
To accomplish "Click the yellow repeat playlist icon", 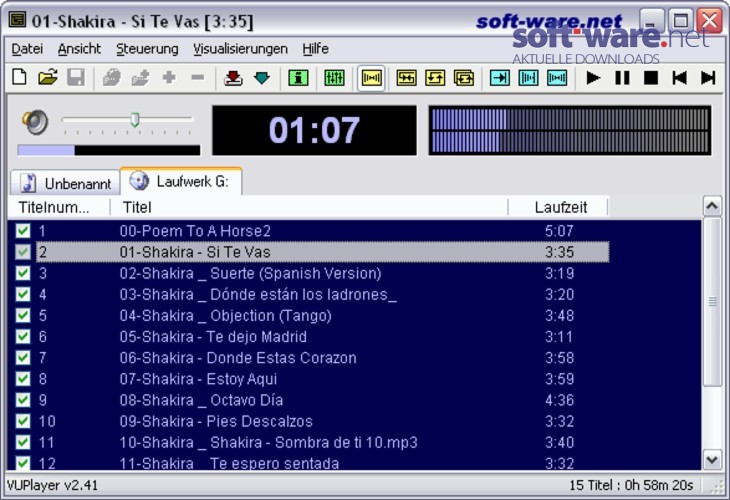I will [x=464, y=77].
